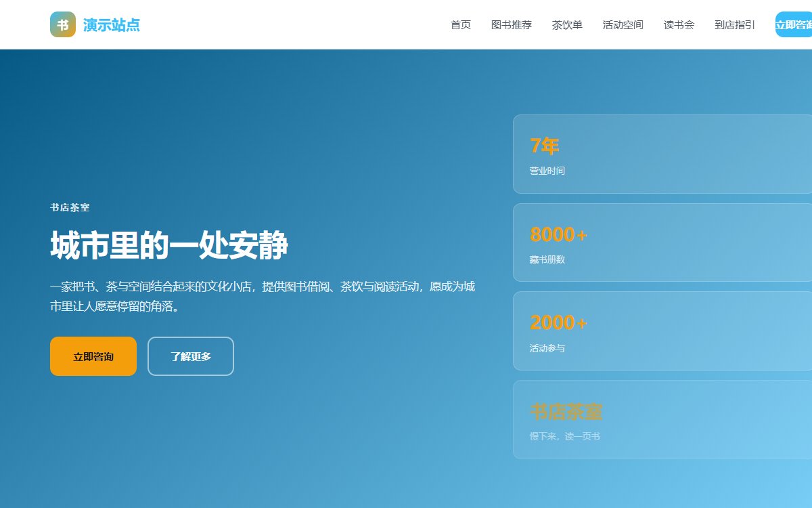Click the 慢下来，读一页书 caption

[565, 436]
